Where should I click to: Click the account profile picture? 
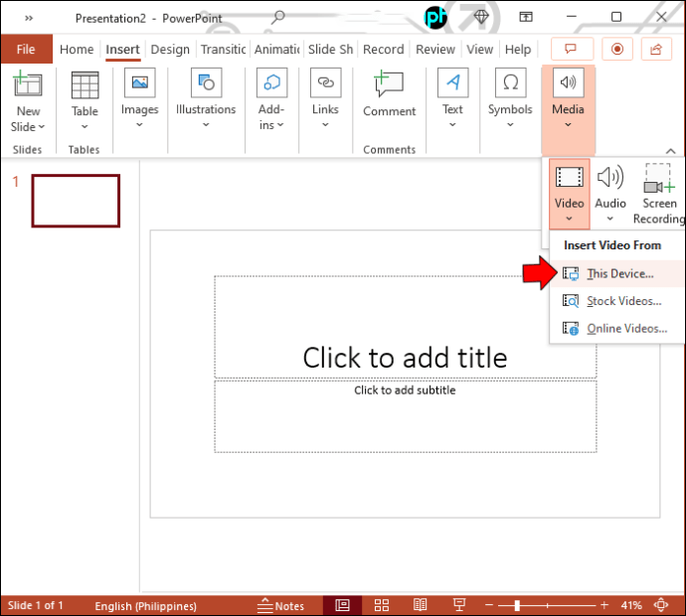pyautogui.click(x=435, y=18)
